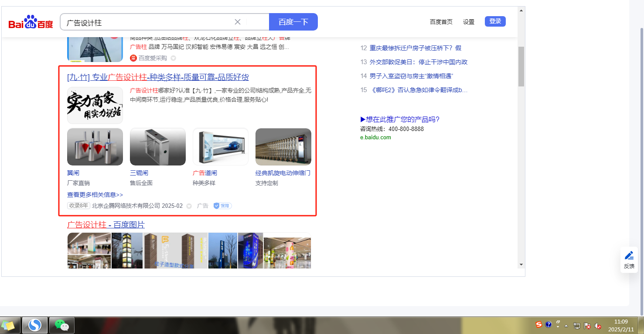Click the page scrollbar up arrow
This screenshot has height=334, width=644.
pyautogui.click(x=521, y=10)
